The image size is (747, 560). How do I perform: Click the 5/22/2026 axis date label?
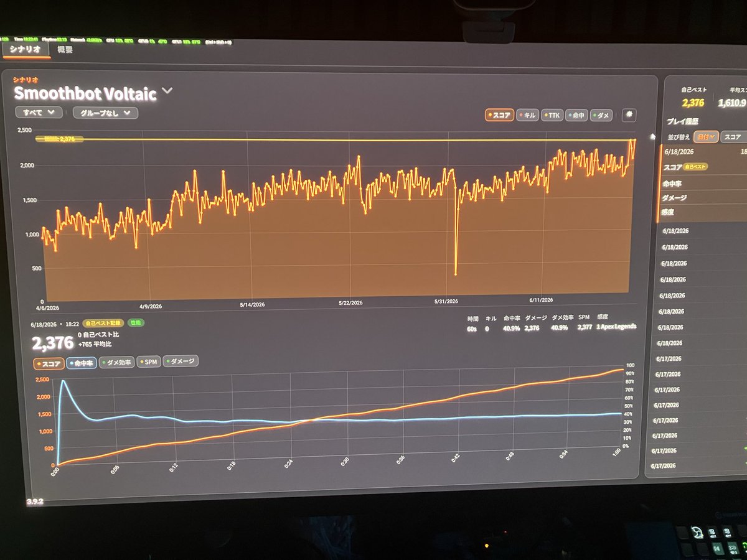click(x=351, y=303)
